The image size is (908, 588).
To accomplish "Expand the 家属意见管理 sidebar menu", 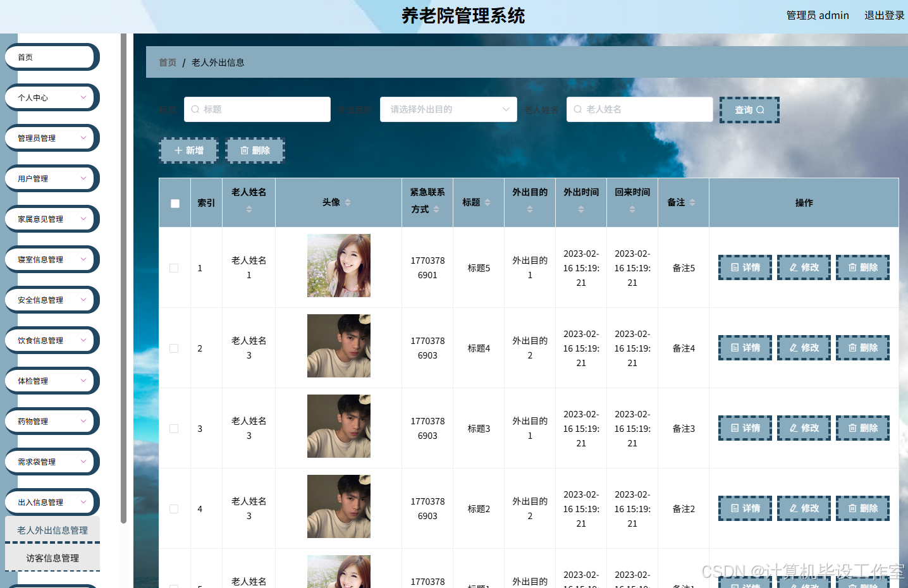I will [x=52, y=219].
